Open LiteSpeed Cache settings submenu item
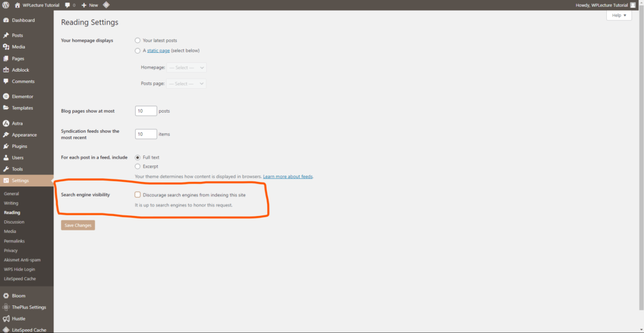Image resolution: width=644 pixels, height=333 pixels. tap(19, 279)
